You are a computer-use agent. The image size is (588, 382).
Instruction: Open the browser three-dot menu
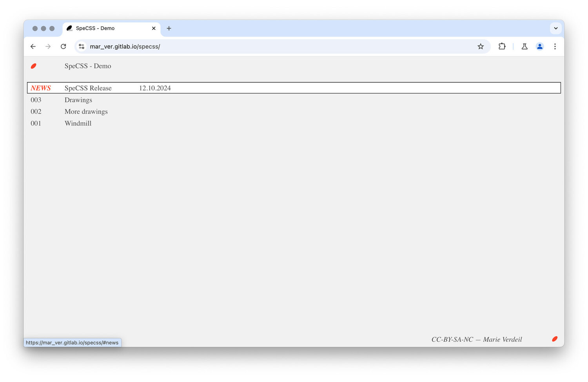coord(555,46)
